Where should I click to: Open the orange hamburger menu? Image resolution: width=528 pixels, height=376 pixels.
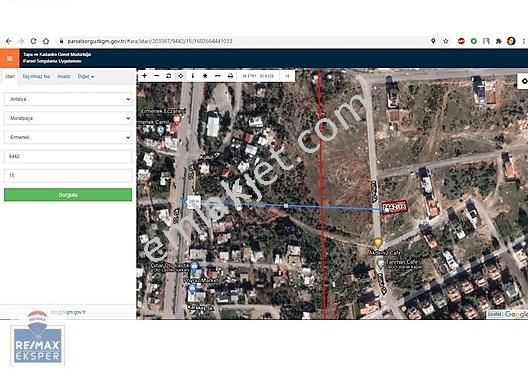pos(9,59)
